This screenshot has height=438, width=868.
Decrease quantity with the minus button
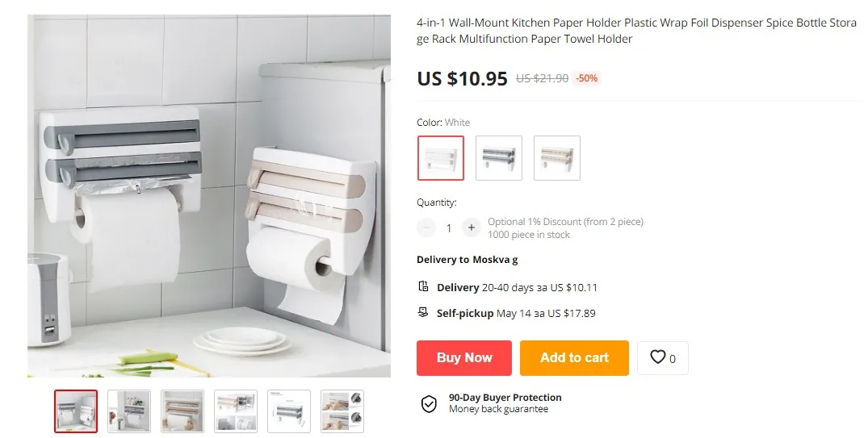(426, 227)
